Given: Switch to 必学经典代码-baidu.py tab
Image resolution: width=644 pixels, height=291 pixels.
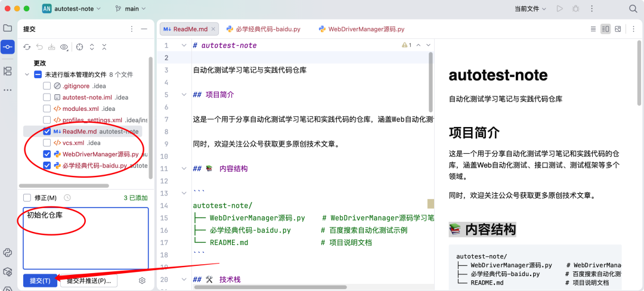Looking at the screenshot, I should (x=264, y=29).
